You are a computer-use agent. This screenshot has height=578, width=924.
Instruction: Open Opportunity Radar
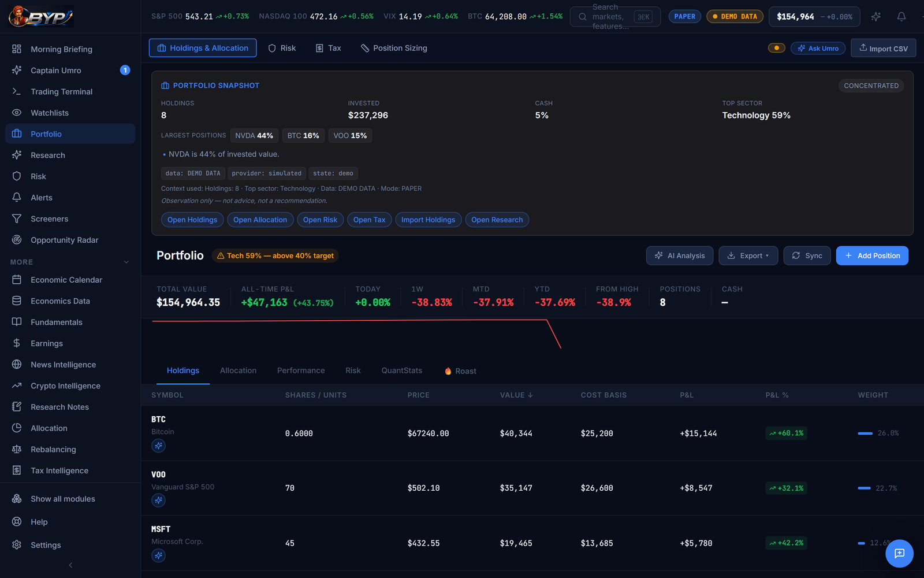[70, 240]
